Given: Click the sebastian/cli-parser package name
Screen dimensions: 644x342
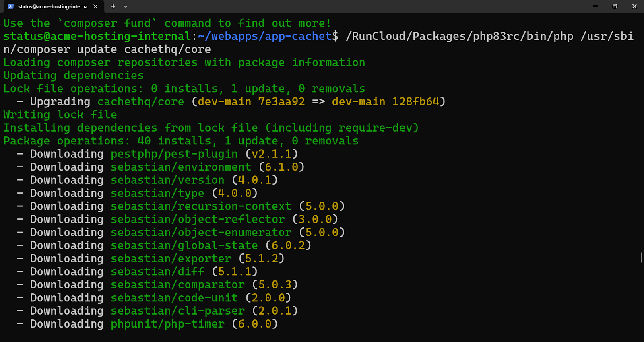Looking at the screenshot, I should pyautogui.click(x=178, y=311).
